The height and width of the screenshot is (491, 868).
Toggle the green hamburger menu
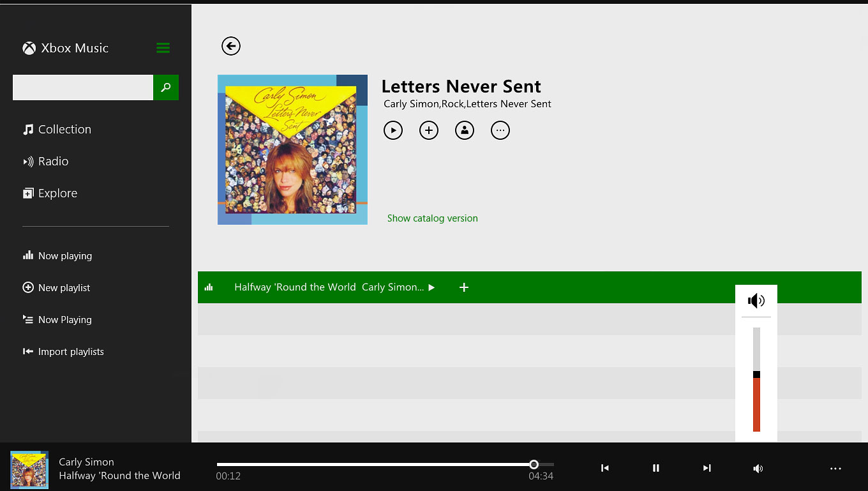coord(163,48)
